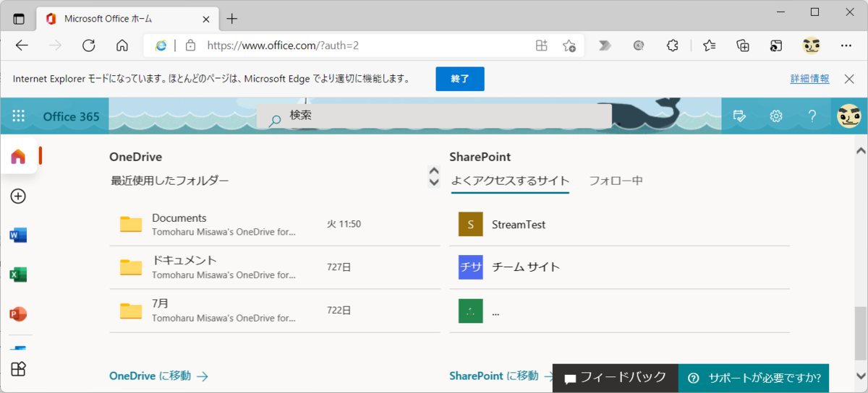Screen dimensions: 868x393
Task: Open Collections in Edge toolbar
Action: pos(743,46)
